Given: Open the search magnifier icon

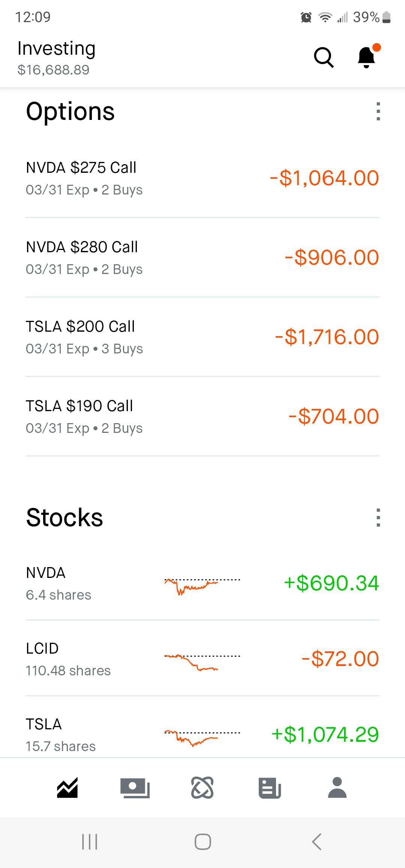Looking at the screenshot, I should click(x=324, y=57).
